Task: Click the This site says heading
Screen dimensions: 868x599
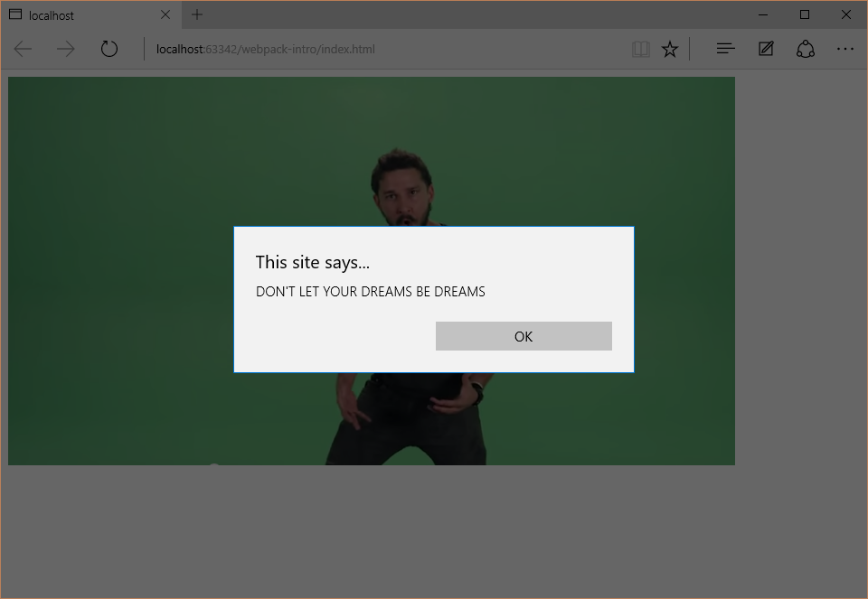Action: 313,262
